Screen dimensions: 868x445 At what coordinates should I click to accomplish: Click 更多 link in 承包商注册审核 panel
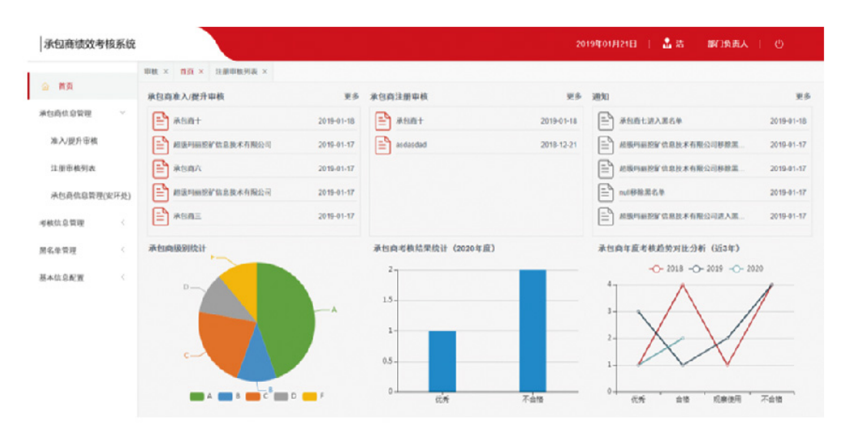click(574, 97)
